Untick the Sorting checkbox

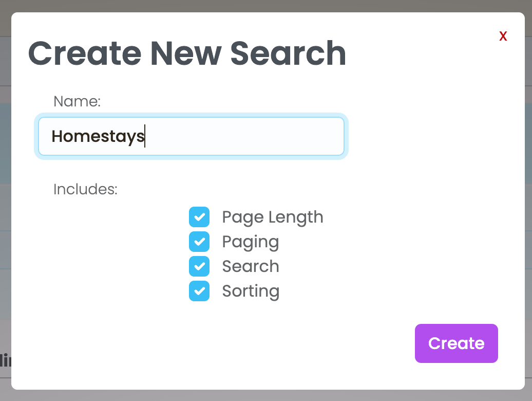pyautogui.click(x=199, y=291)
